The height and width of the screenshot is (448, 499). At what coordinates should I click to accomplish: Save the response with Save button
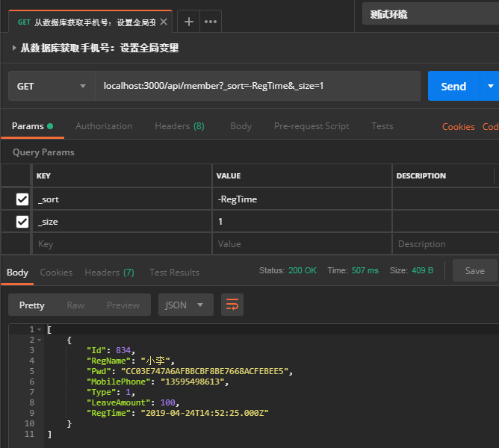point(474,271)
